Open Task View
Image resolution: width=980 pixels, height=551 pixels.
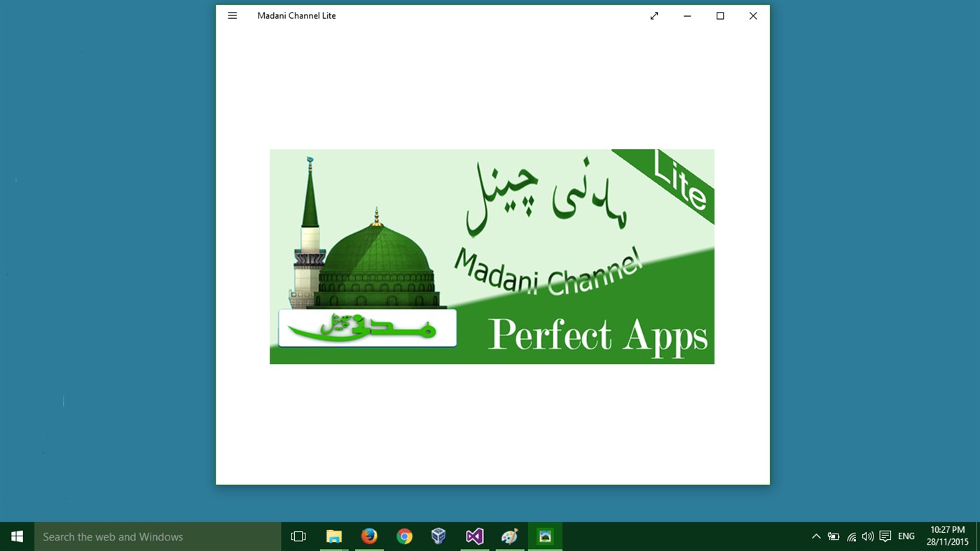click(x=298, y=536)
